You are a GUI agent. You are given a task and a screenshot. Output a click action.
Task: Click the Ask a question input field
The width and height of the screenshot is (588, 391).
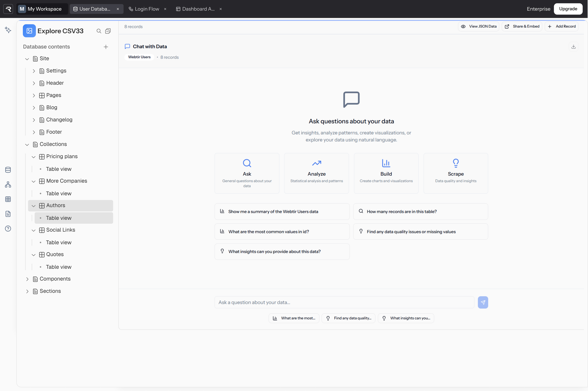click(344, 302)
